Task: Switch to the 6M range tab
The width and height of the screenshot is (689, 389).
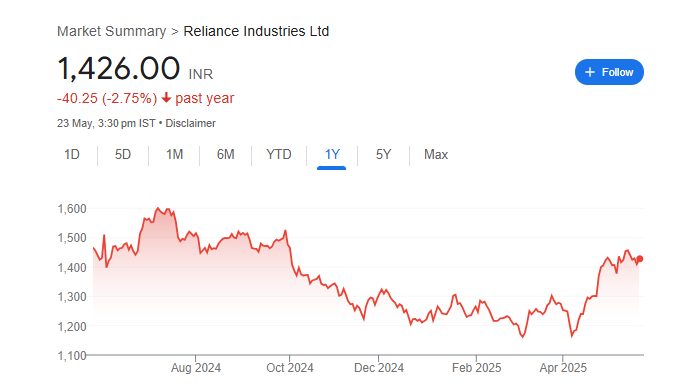Action: [225, 155]
